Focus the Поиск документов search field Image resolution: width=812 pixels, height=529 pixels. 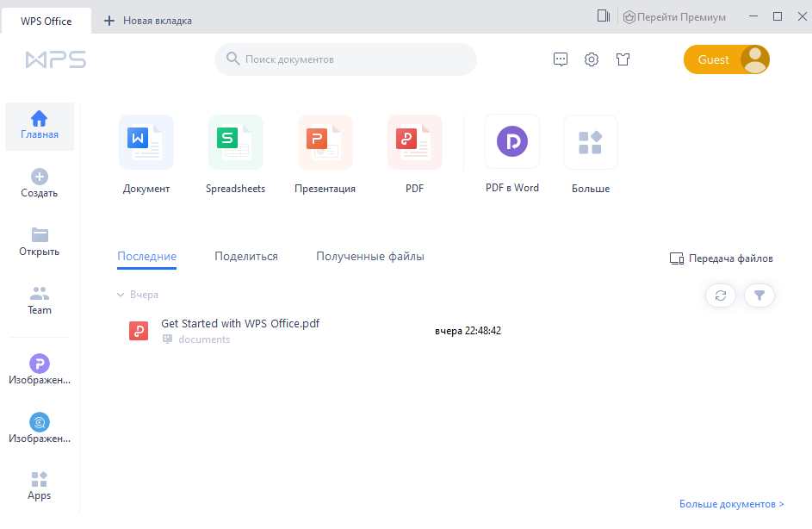coord(345,59)
